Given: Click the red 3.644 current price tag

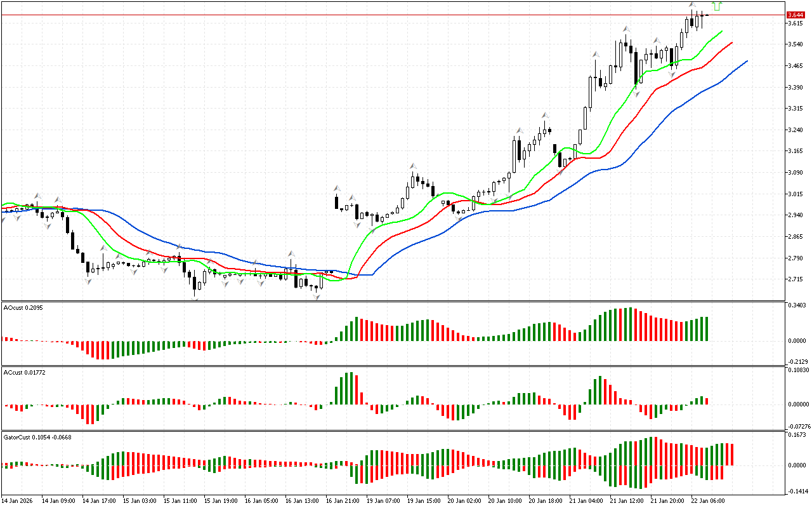Looking at the screenshot, I should tap(795, 15).
